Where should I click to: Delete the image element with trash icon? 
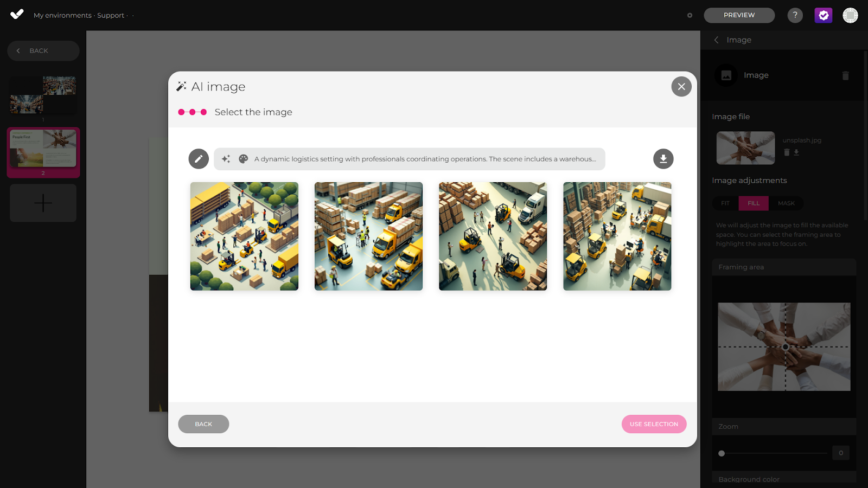click(845, 76)
